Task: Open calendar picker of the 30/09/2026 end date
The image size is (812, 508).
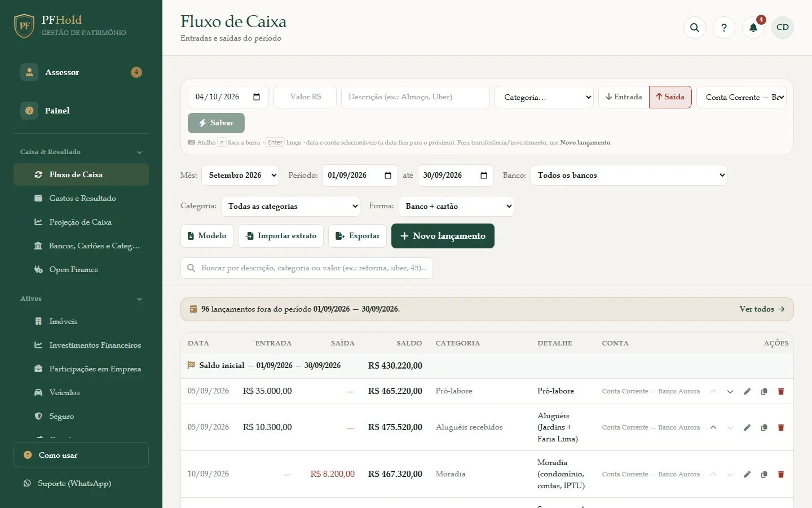Action: point(483,176)
